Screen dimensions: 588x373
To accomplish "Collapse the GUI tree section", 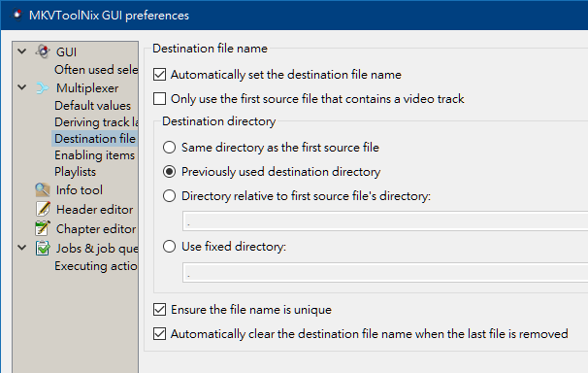I will (22, 51).
